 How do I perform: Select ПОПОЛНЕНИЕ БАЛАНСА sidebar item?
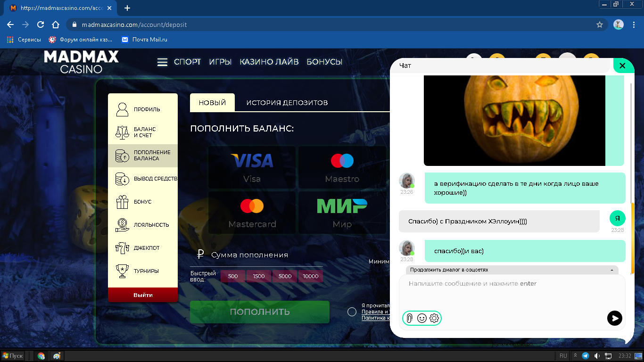pyautogui.click(x=143, y=156)
